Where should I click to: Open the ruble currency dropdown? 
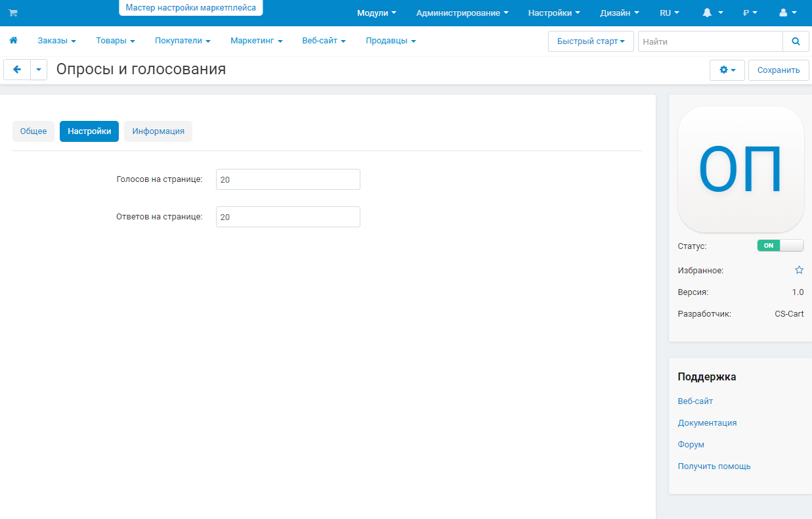click(750, 12)
